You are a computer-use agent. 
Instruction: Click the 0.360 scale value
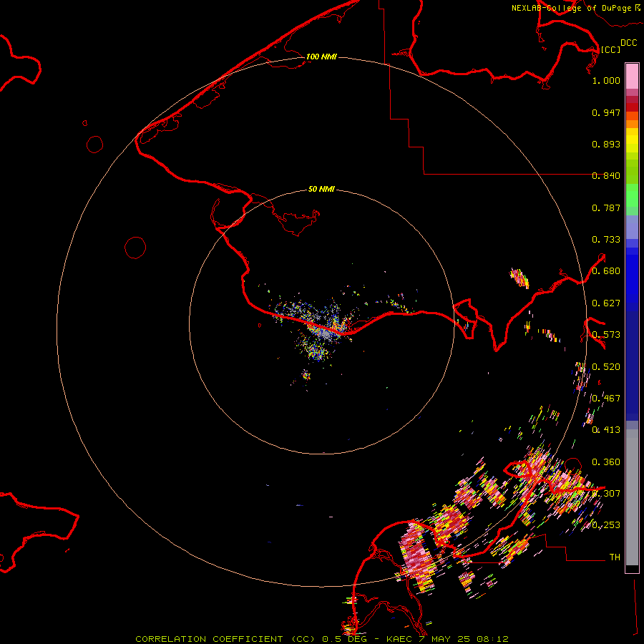[606, 462]
